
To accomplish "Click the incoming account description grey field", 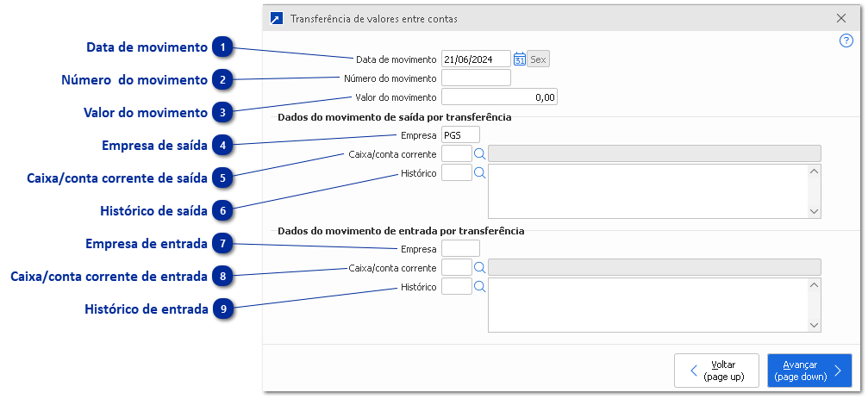I will [654, 268].
